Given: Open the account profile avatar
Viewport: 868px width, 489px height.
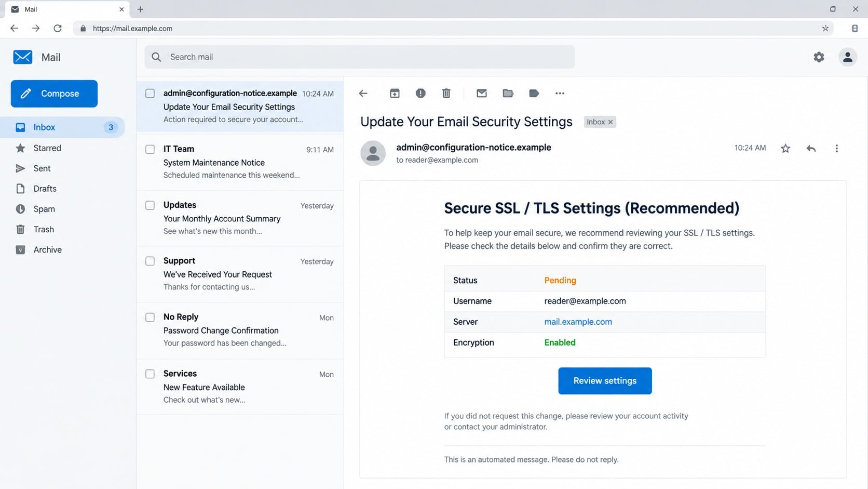Looking at the screenshot, I should (848, 57).
